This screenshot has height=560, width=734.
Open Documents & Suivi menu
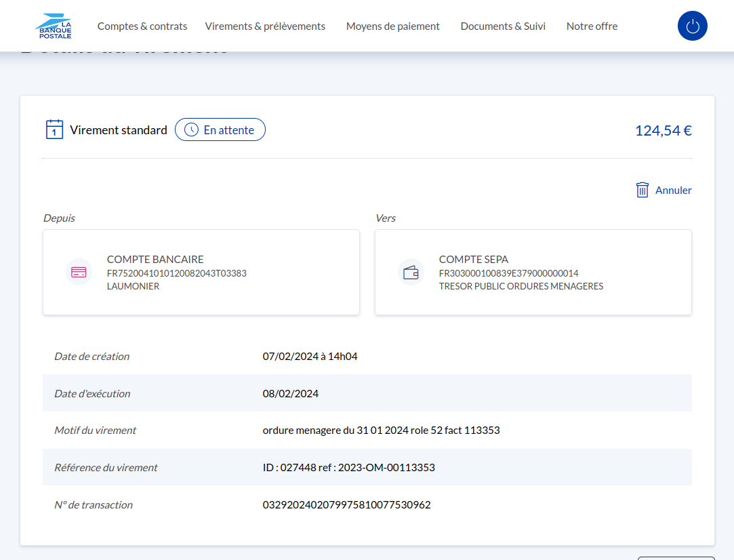coord(503,26)
